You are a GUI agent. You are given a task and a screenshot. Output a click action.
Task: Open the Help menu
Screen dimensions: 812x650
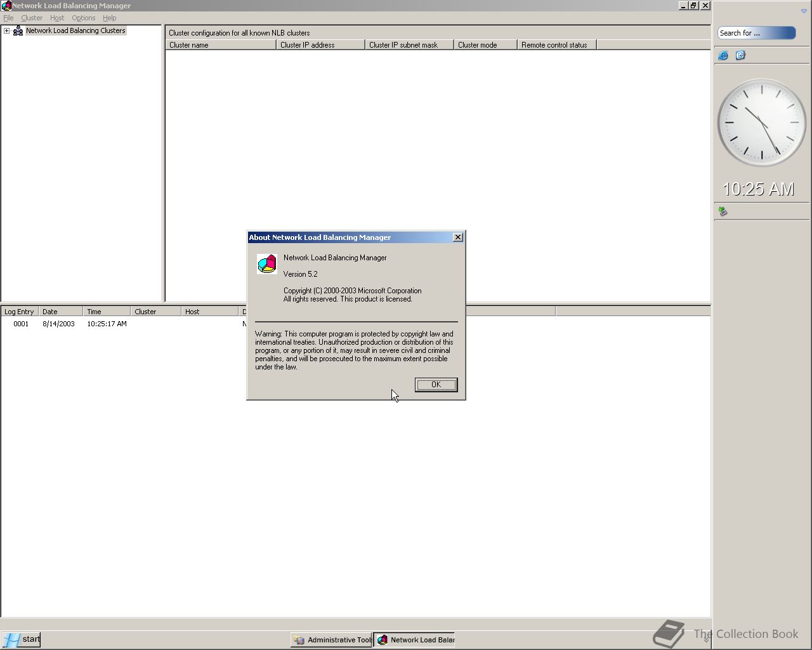pos(109,18)
